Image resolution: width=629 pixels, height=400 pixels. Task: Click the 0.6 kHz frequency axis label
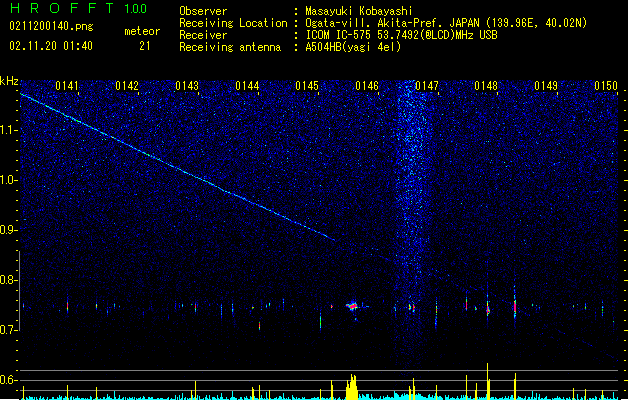[x=8, y=380]
